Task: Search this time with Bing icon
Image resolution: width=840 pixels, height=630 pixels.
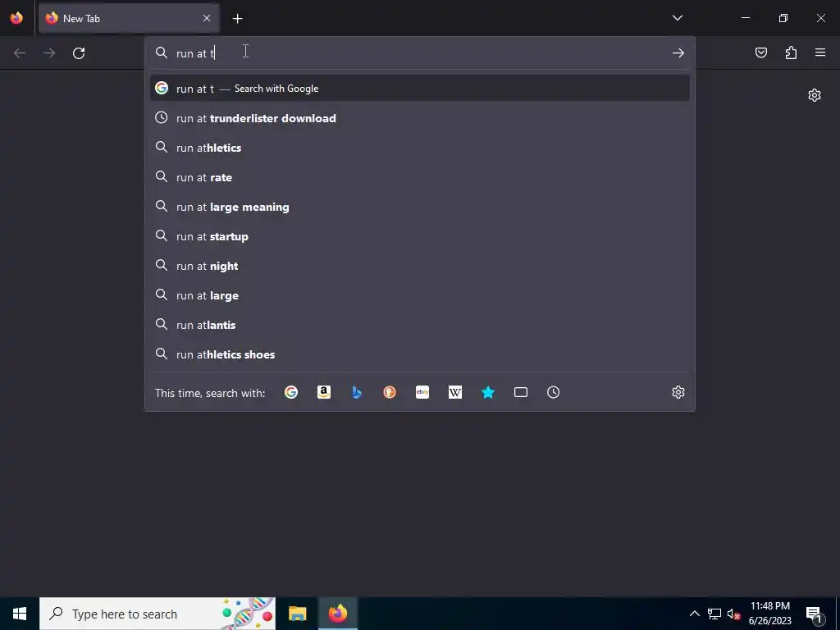Action: pyautogui.click(x=357, y=393)
